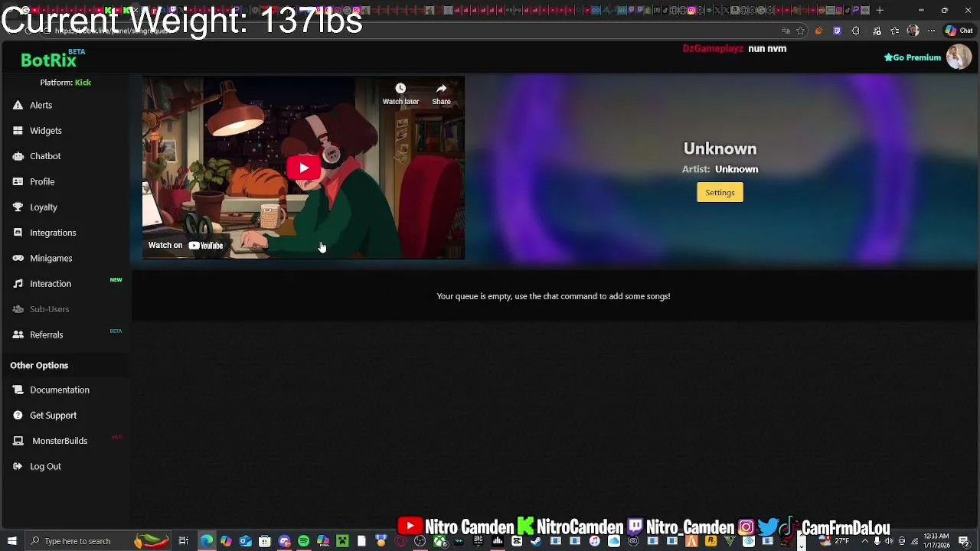Open the Profile page

42,182
